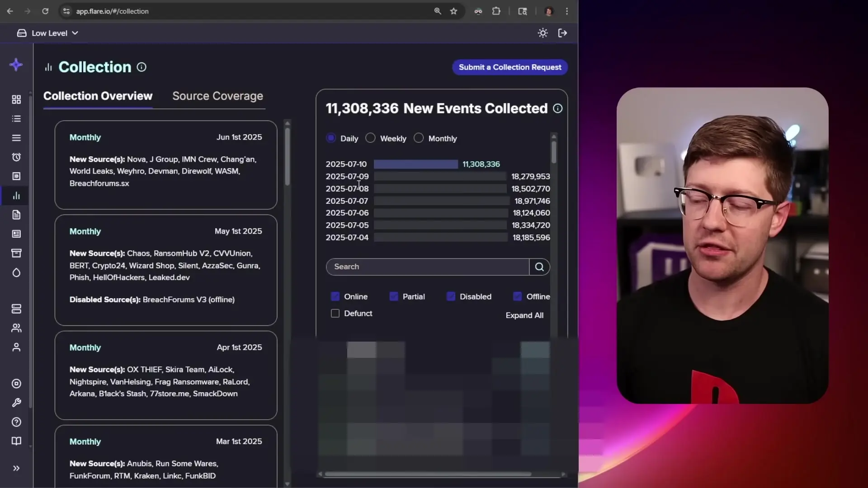This screenshot has height=488, width=868.
Task: Open the dashboard grid icon in sidebar
Action: click(16, 99)
